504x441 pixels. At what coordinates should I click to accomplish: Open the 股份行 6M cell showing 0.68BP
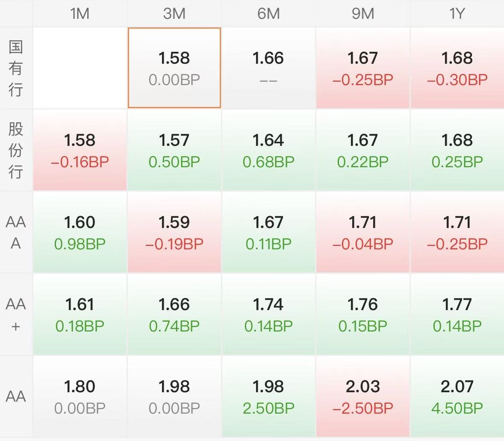tap(268, 150)
